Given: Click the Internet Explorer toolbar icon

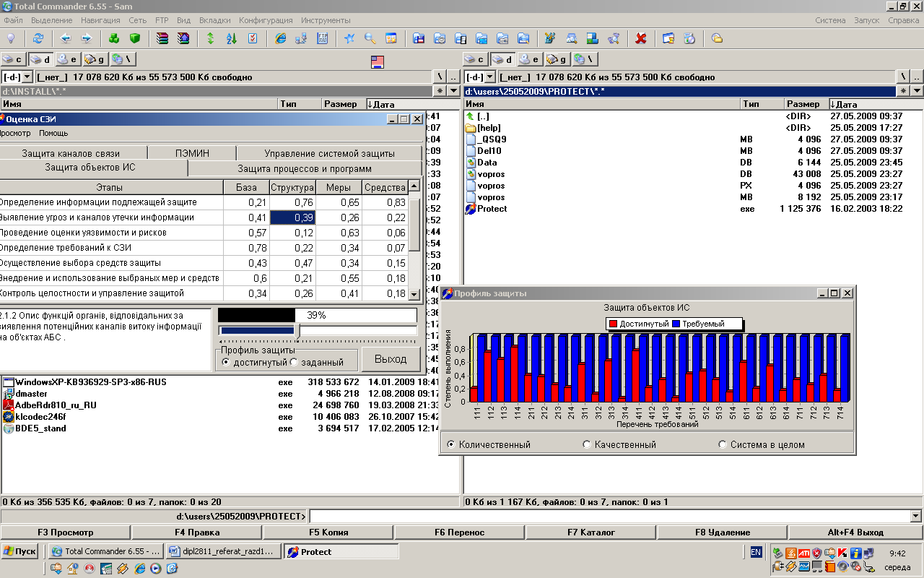Looking at the screenshot, I should tap(280, 38).
